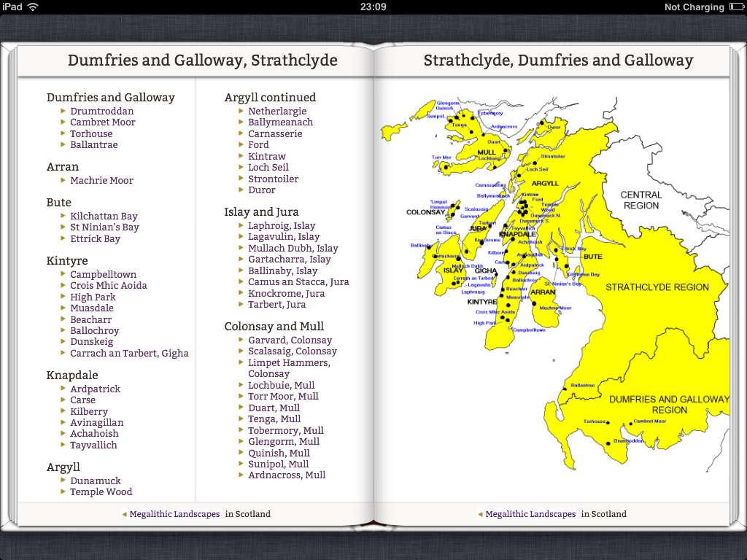The height and width of the screenshot is (560, 747).
Task: Open Muasdale link
Action: click(x=92, y=308)
